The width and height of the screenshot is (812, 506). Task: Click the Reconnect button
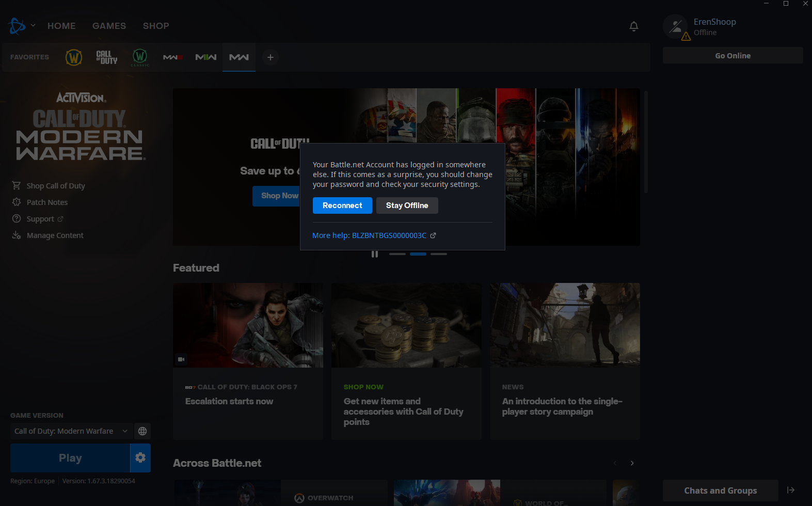click(x=342, y=205)
